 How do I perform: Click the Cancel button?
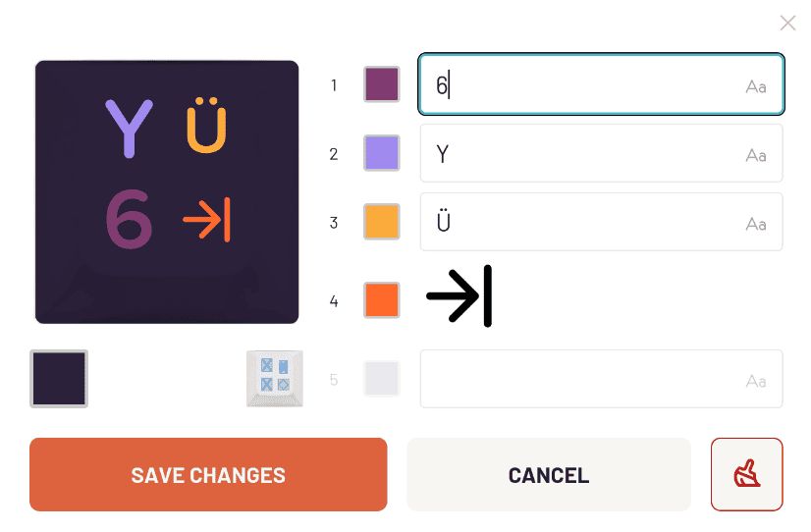549,475
